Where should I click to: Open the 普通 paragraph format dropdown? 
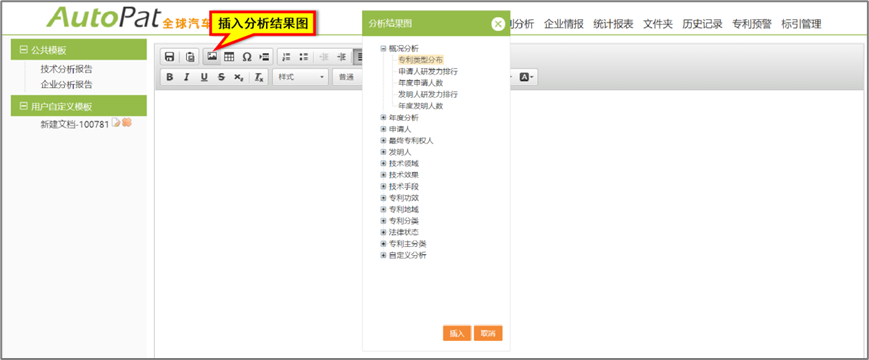pyautogui.click(x=348, y=77)
